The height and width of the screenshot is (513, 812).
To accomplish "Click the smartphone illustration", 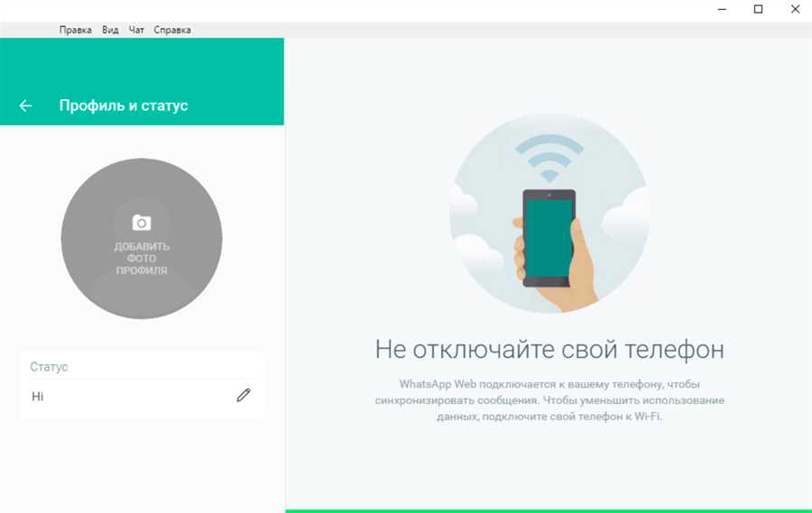I will point(549,238).
